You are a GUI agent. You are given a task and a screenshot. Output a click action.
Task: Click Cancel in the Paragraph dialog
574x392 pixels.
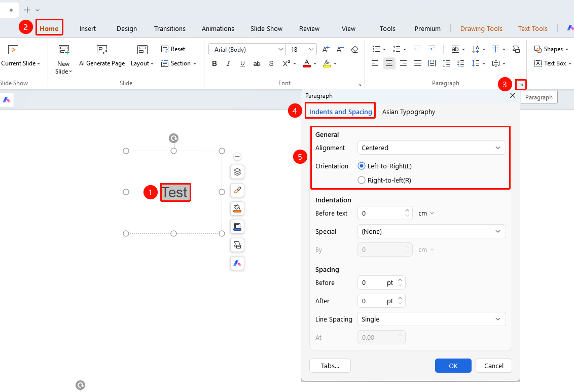pos(493,366)
